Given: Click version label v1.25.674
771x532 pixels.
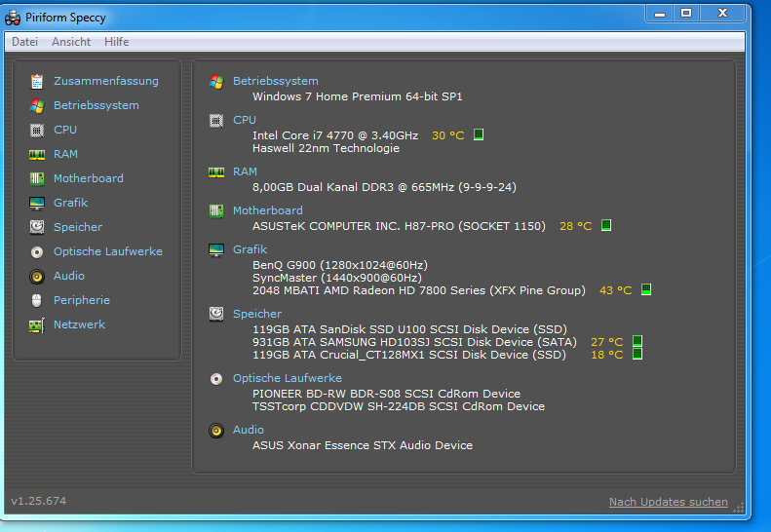Looking at the screenshot, I should click(x=38, y=501).
